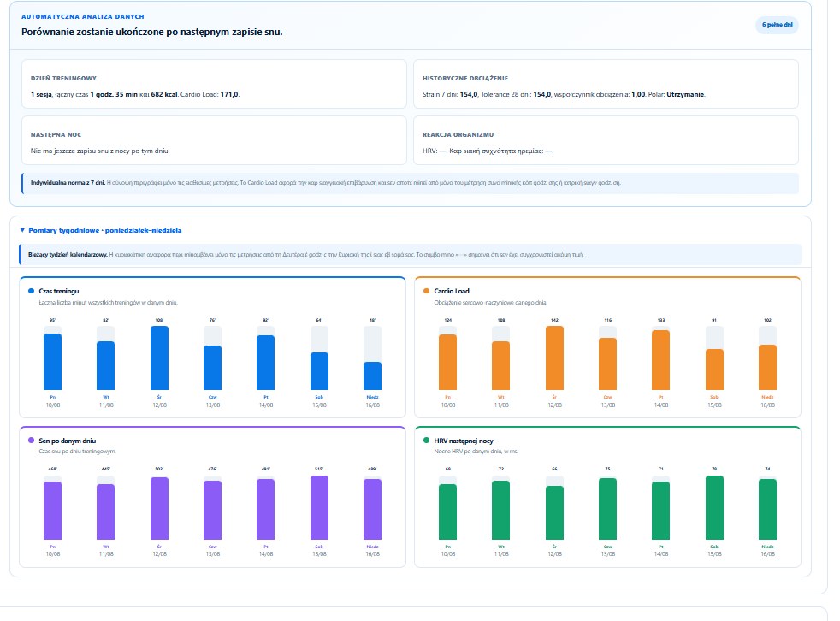Select Friday 14/08 bar in Cardio Load
Image resolution: width=840 pixels, height=621 pixels.
661,360
